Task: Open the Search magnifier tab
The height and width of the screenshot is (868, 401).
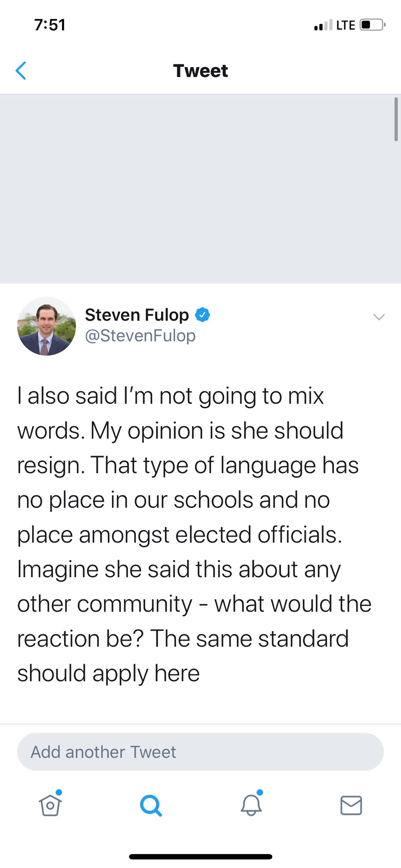Action: pos(150,805)
